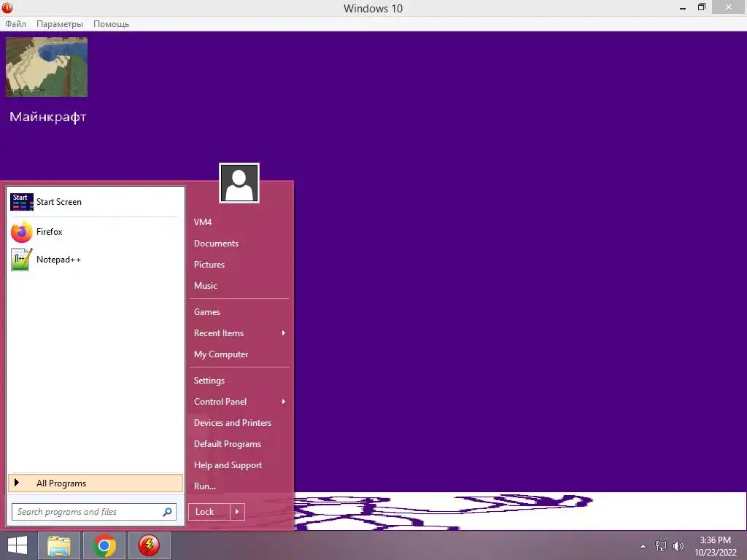This screenshot has width=747, height=560.
Task: Click the search magnifier icon
Action: click(x=167, y=512)
